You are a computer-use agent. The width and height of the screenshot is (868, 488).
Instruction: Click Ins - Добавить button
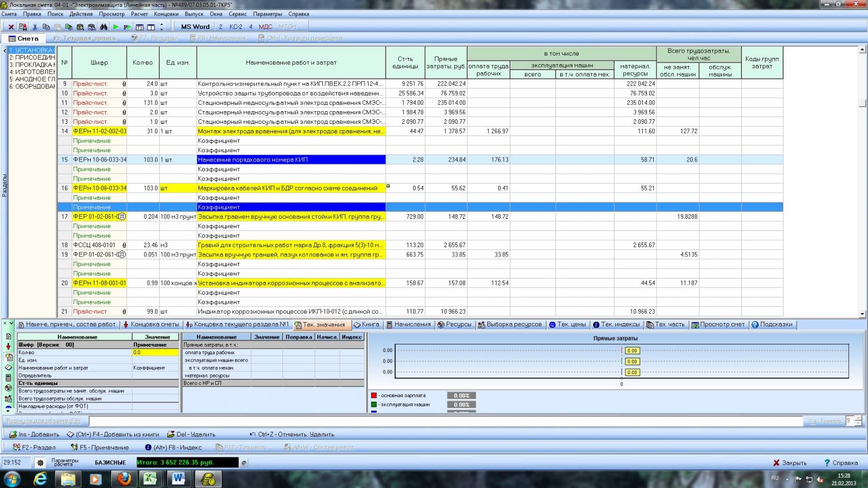pos(34,434)
